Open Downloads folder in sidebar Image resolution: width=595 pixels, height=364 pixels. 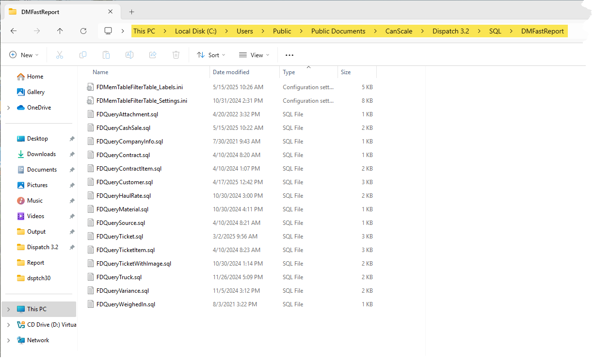(41, 154)
